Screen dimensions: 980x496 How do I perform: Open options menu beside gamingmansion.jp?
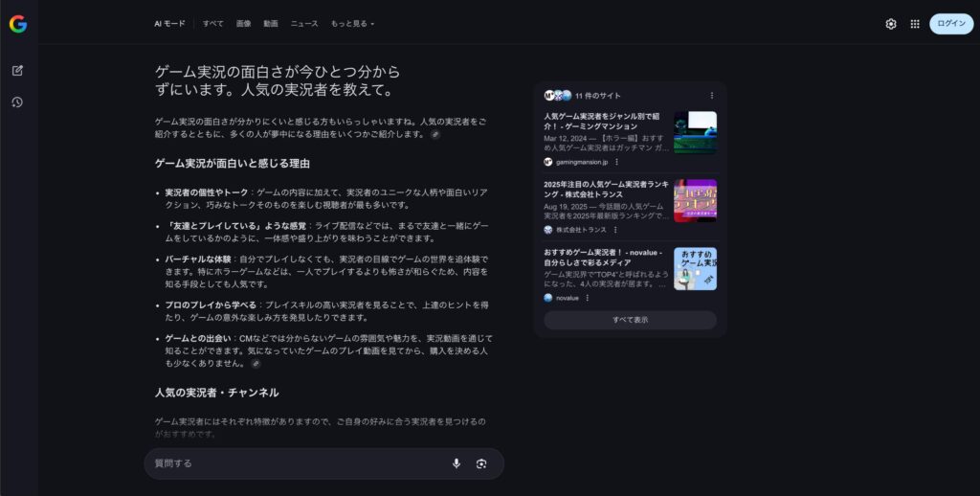click(616, 162)
